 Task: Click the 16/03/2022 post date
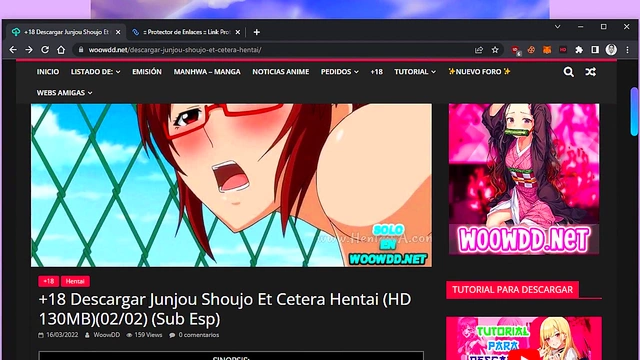(x=62, y=335)
